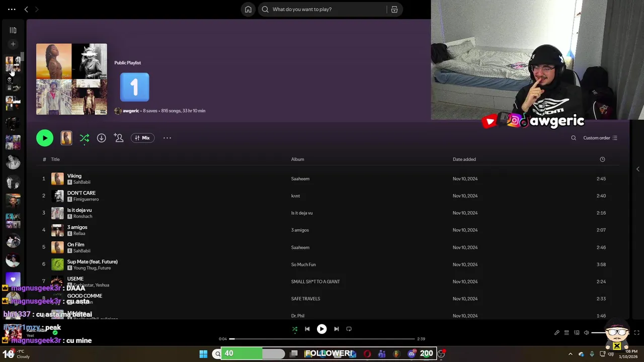Open album 3 amigos in Album column
Screen dimensions: 644x362
point(300,230)
